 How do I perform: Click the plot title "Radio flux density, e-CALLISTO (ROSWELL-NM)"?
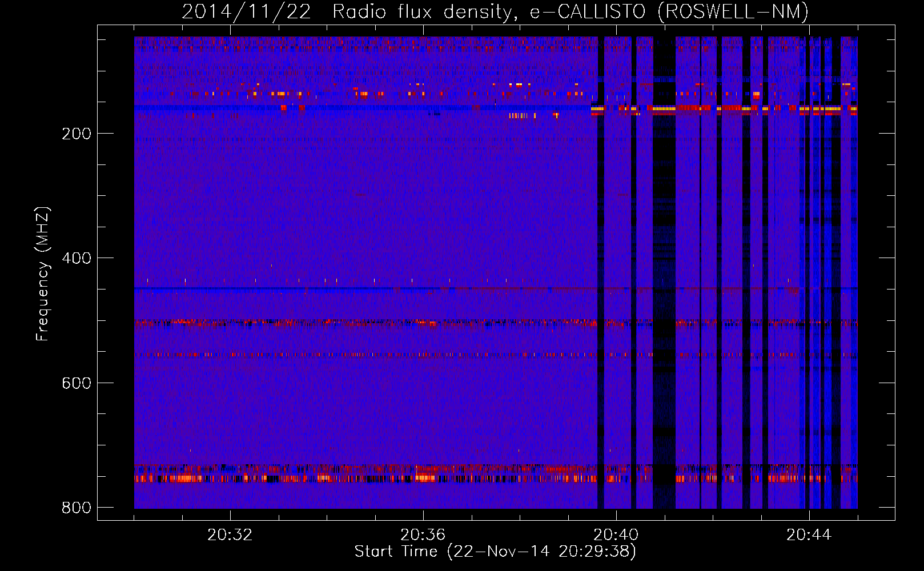point(571,11)
